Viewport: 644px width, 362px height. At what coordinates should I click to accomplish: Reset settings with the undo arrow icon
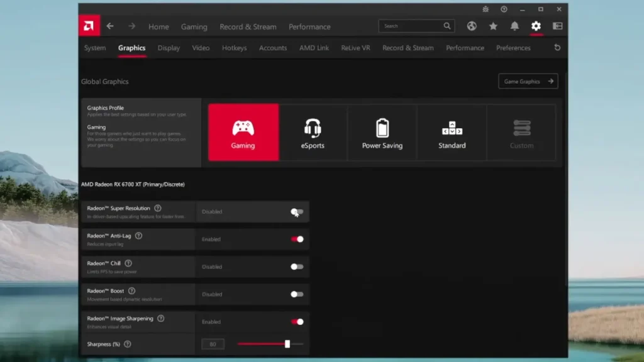[x=557, y=48]
